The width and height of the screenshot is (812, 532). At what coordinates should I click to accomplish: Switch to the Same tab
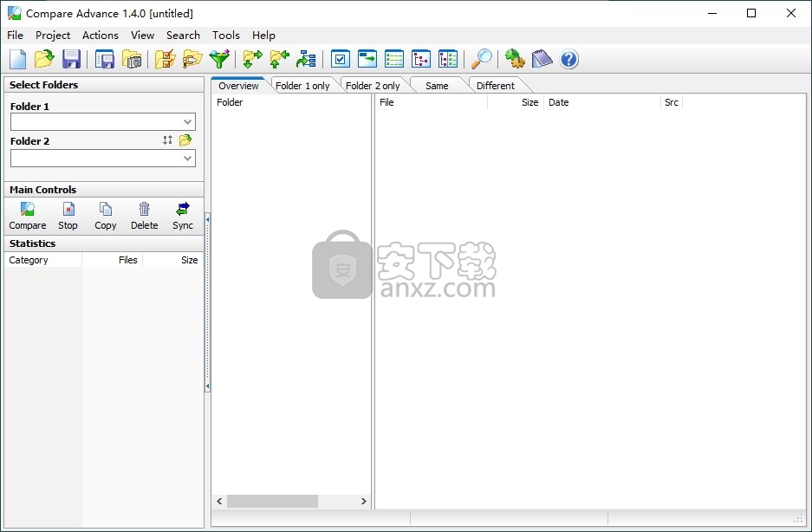(x=437, y=86)
